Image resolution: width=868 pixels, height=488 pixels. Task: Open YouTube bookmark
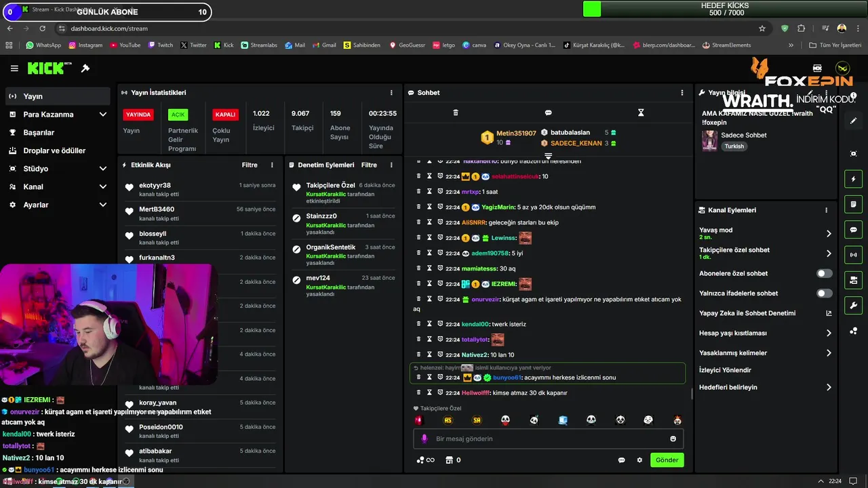pyautogui.click(x=124, y=45)
